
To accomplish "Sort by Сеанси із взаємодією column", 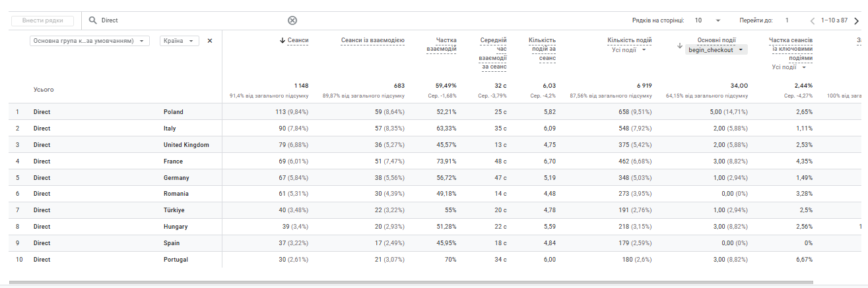I will (373, 41).
